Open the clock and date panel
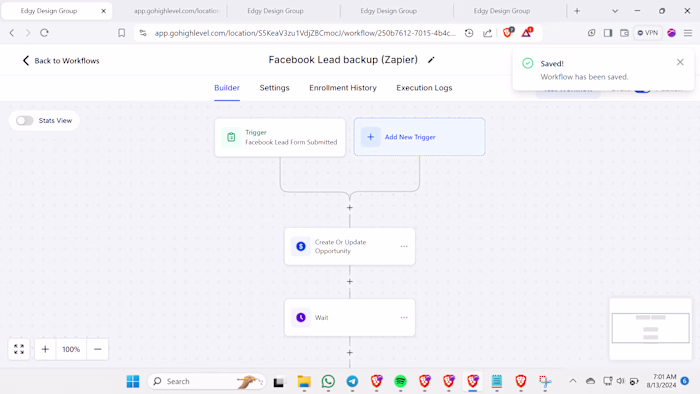Image resolution: width=700 pixels, height=394 pixels. 661,381
